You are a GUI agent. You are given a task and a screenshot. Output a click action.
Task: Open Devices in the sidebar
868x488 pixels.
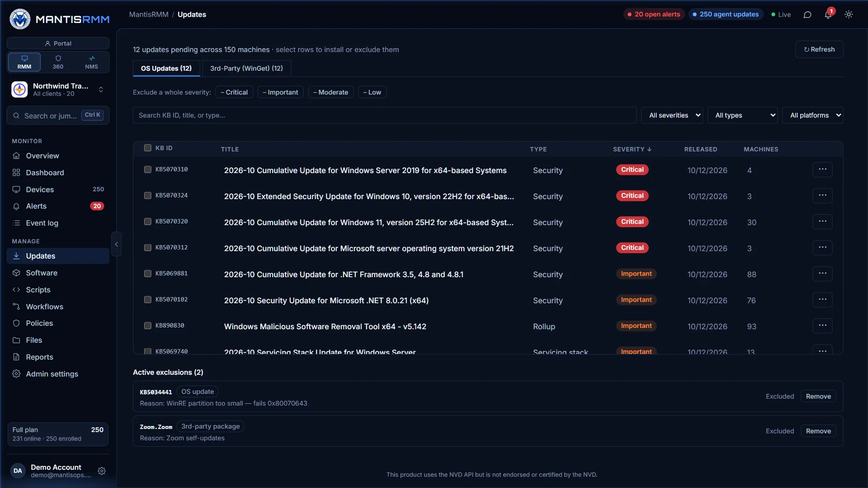point(58,190)
